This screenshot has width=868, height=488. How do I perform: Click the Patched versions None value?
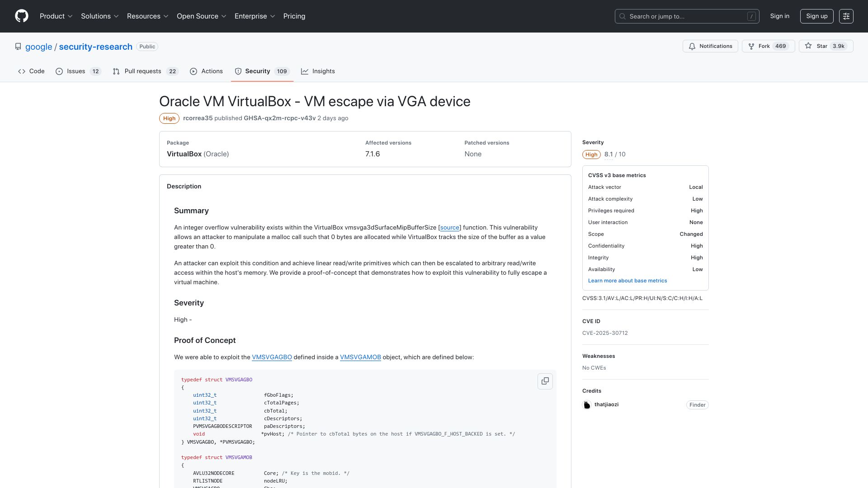click(473, 154)
